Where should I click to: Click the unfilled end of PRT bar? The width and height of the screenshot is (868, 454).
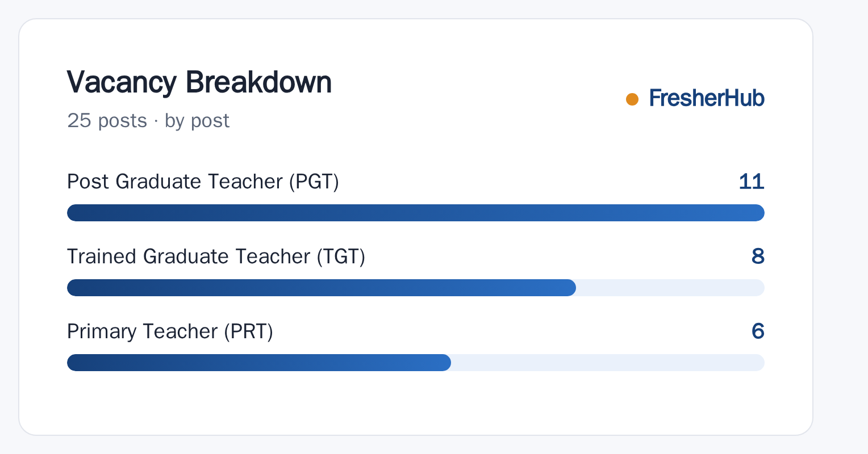click(x=608, y=363)
